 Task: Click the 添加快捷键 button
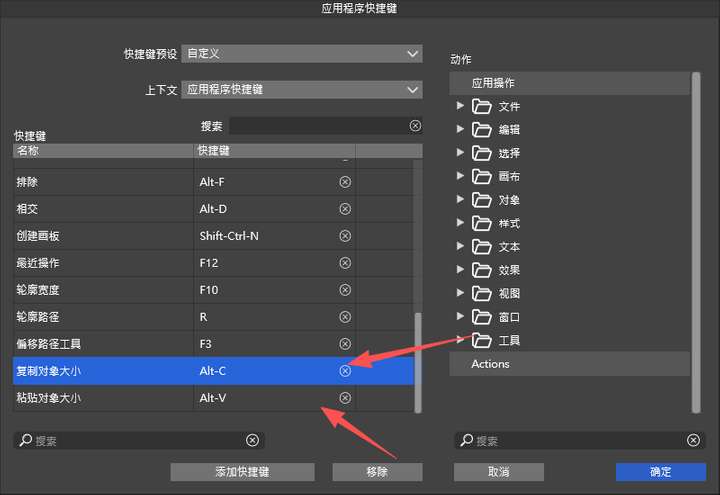click(242, 472)
